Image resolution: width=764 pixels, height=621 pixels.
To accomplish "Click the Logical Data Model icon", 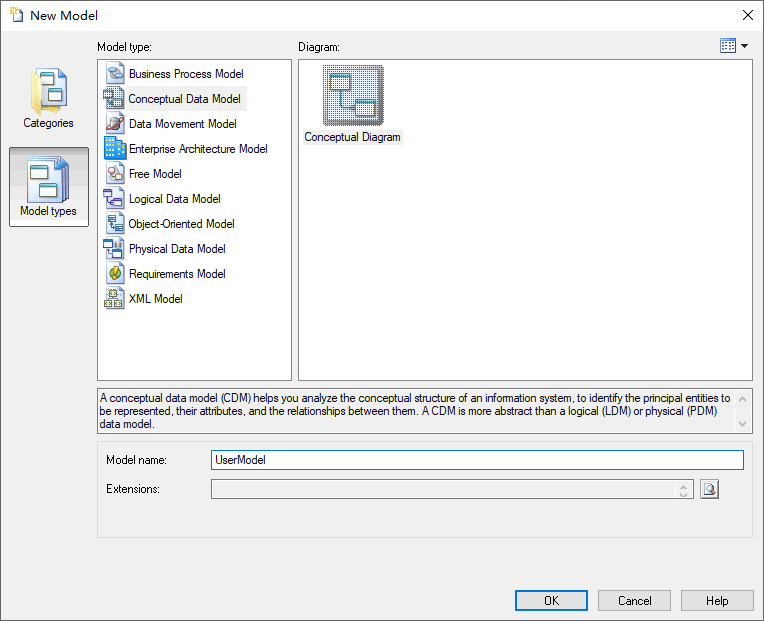I will (114, 199).
